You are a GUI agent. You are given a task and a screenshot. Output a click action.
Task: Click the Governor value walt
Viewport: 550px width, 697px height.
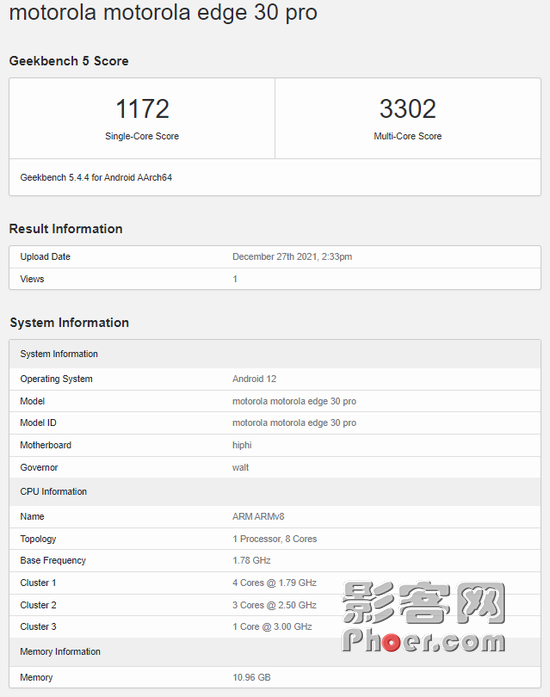click(x=241, y=467)
